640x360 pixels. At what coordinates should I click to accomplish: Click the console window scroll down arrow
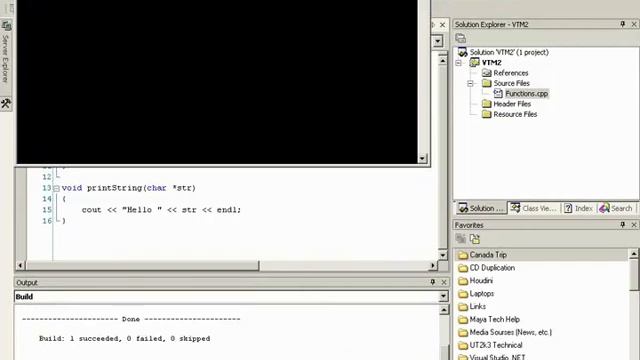(x=422, y=158)
